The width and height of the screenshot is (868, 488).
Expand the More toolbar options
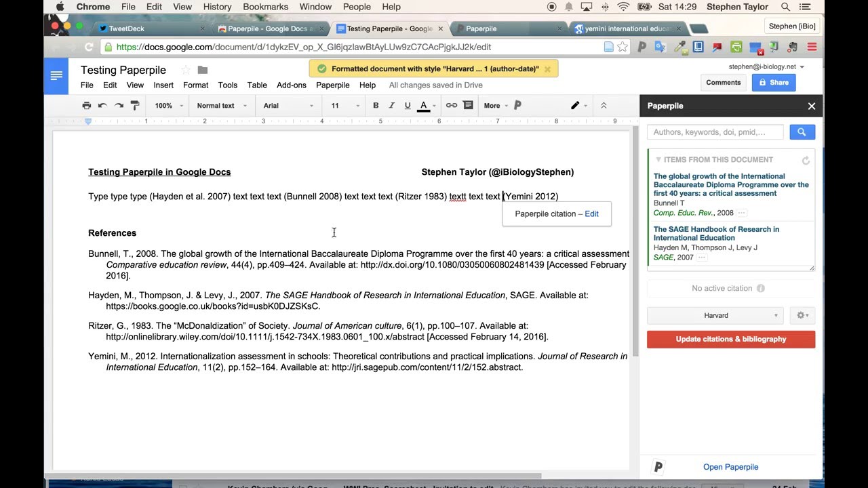coord(495,106)
